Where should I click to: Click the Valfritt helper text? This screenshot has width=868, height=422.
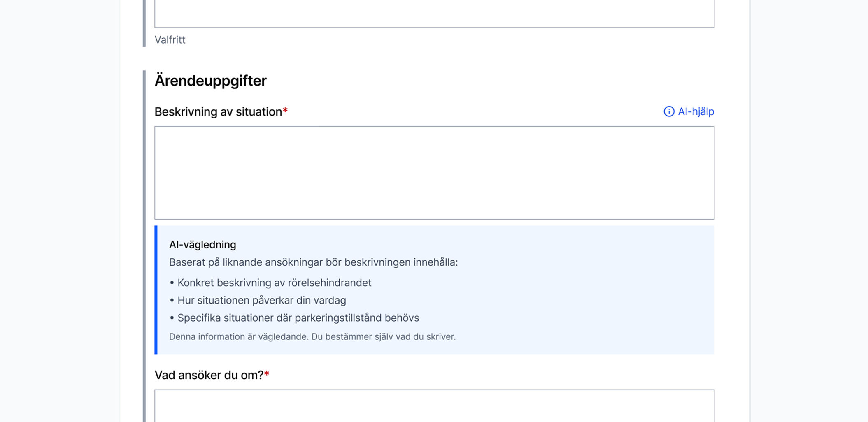[170, 40]
